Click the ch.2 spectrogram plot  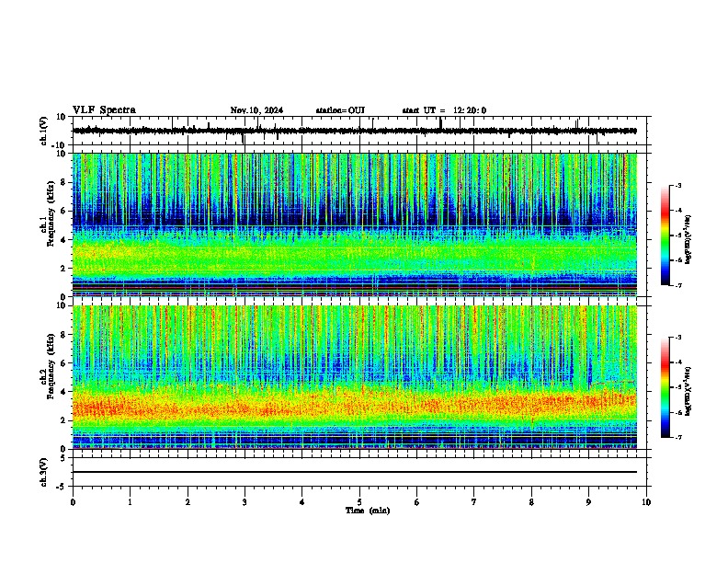tap(355, 377)
